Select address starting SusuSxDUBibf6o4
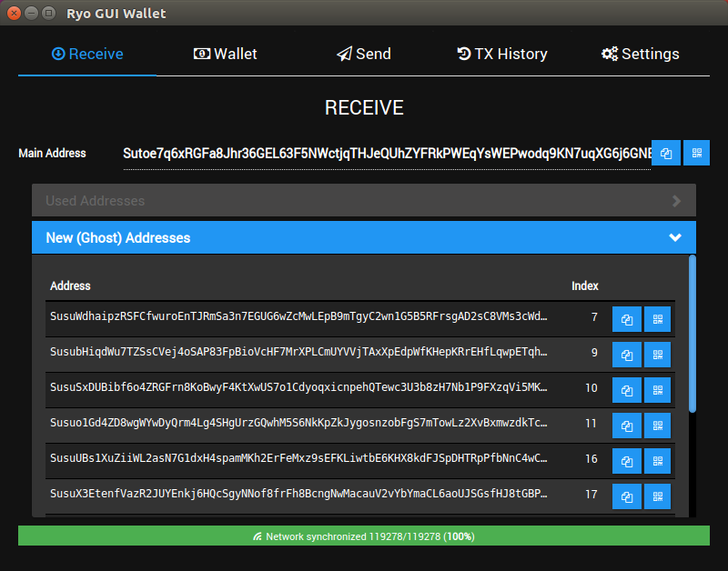Viewport: 728px width, 571px height. [x=298, y=387]
